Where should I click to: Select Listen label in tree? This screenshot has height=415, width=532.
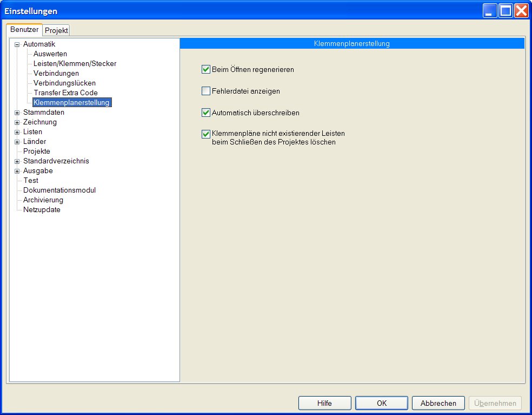pos(32,132)
